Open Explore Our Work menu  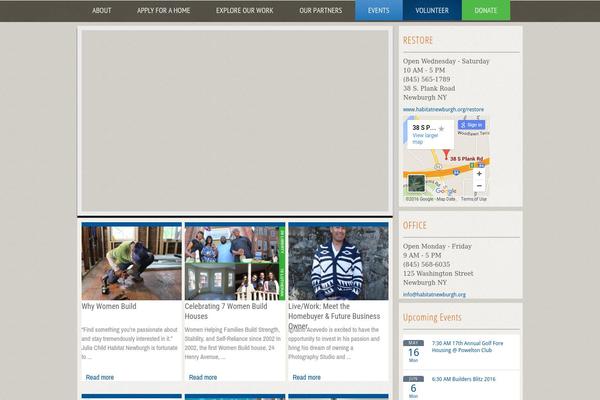tap(245, 11)
